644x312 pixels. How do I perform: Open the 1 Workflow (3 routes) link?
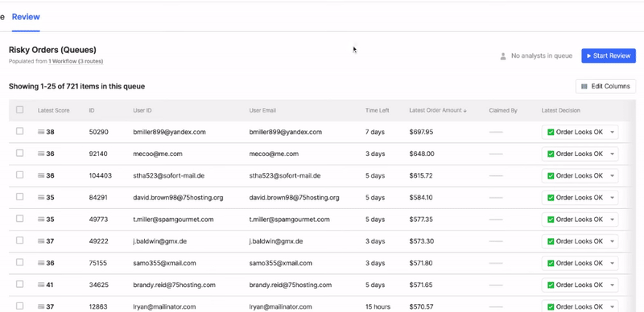pyautogui.click(x=76, y=62)
